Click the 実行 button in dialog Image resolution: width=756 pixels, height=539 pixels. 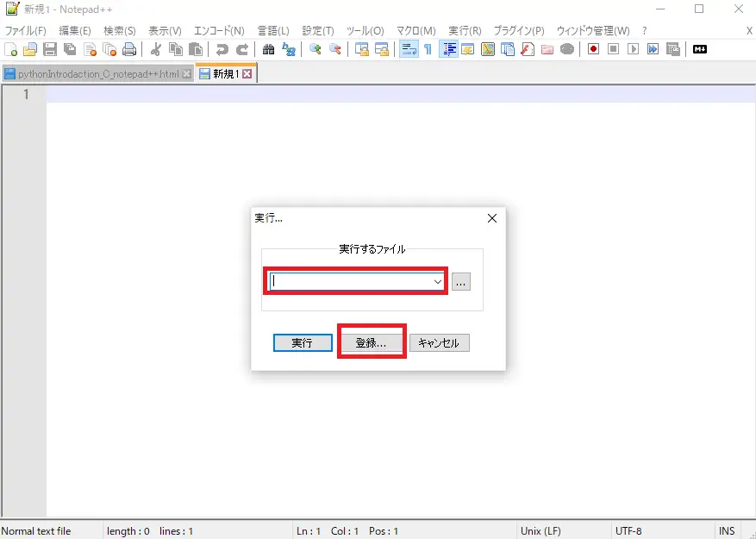pyautogui.click(x=303, y=343)
